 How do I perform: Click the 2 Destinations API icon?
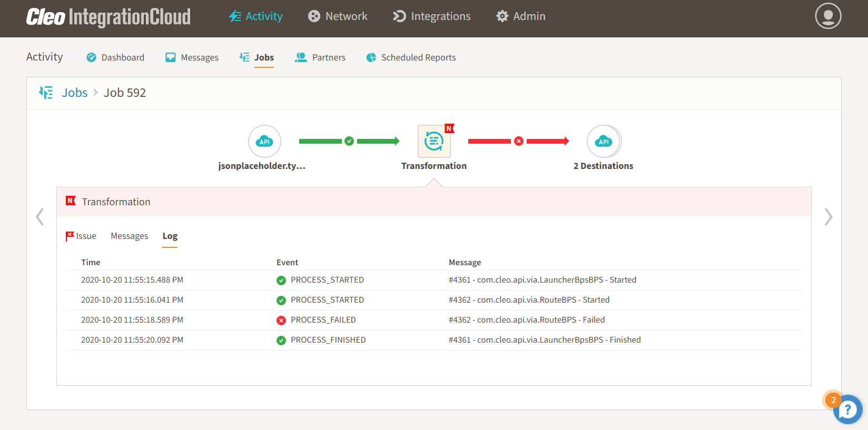[604, 141]
